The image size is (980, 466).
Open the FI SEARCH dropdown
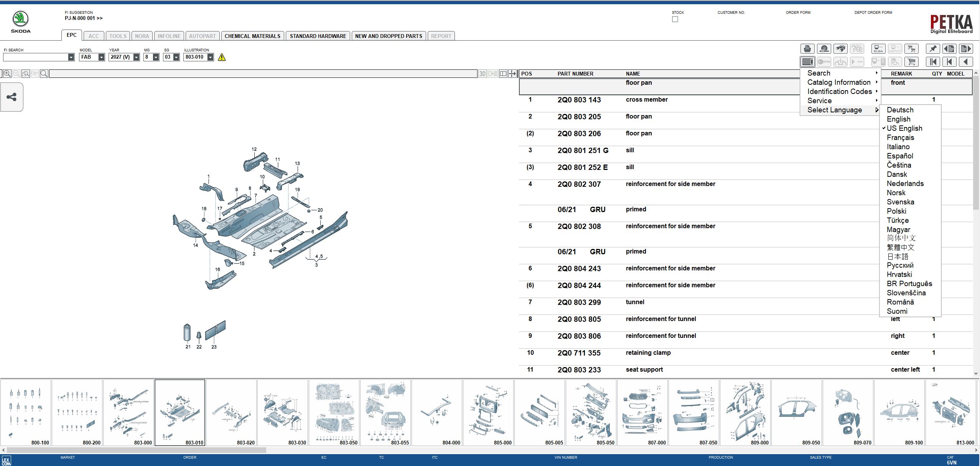click(71, 57)
